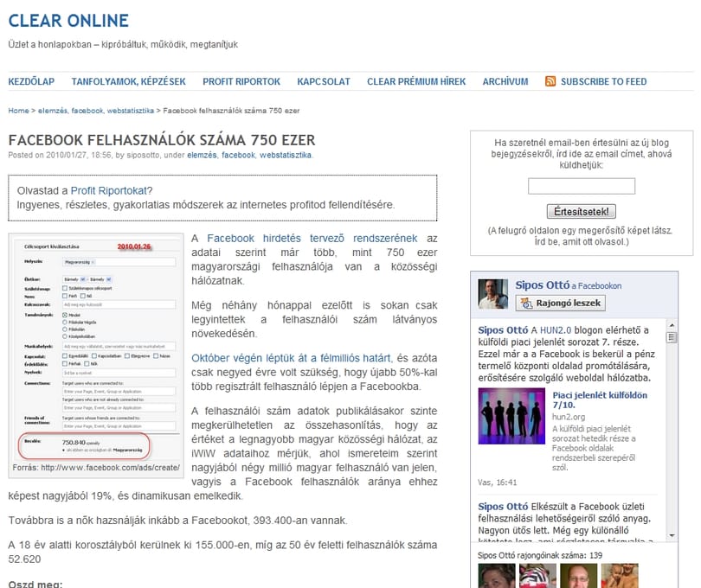
Task: Open Archívum menu item
Action: [x=505, y=82]
